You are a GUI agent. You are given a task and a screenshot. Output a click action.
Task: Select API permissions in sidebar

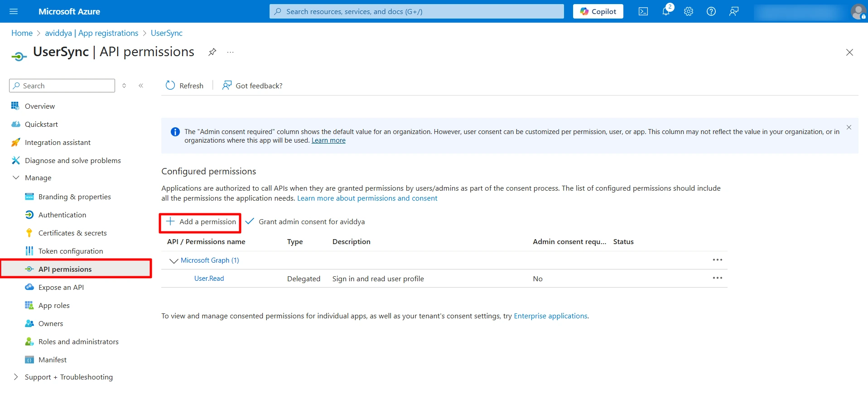[x=76, y=269]
